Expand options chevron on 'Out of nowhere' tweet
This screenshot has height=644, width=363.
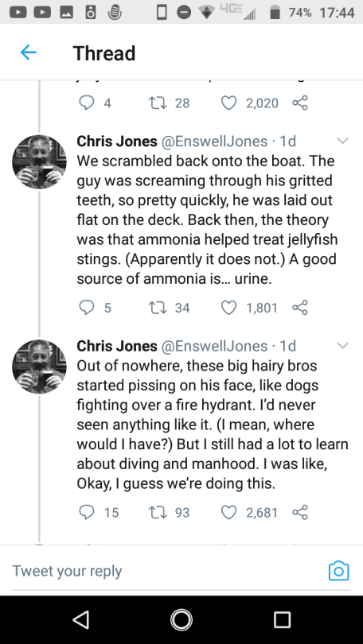[342, 345]
